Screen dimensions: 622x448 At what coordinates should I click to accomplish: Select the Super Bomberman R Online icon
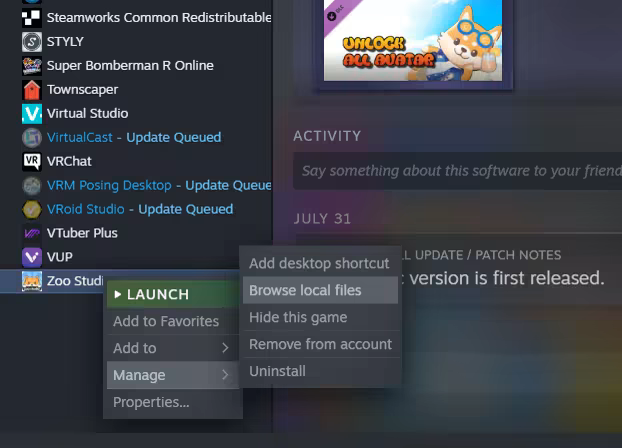click(32, 65)
